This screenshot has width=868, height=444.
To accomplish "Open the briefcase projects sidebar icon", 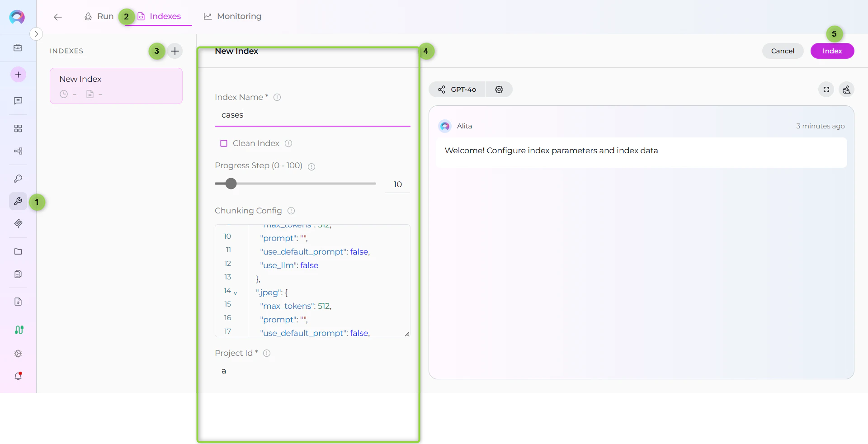I will (x=18, y=48).
